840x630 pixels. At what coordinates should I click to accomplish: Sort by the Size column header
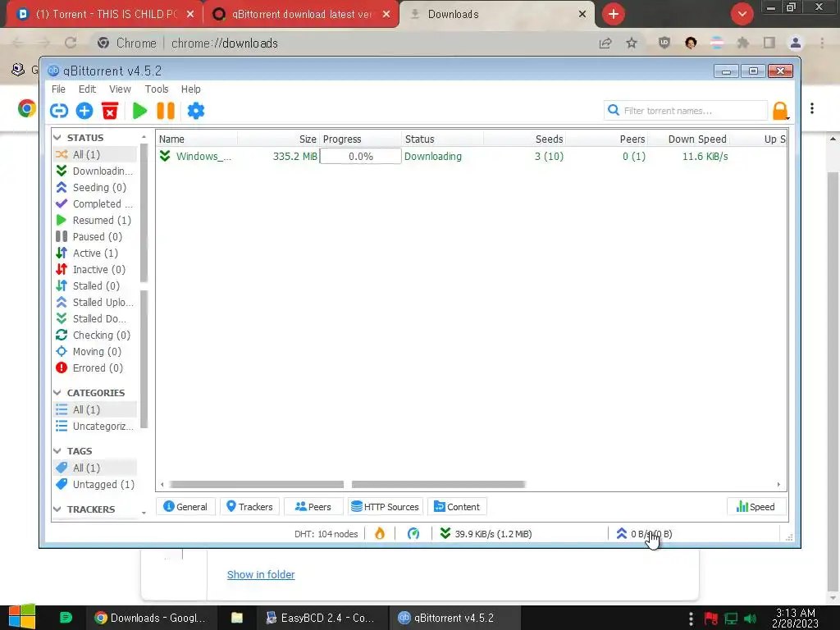(x=279, y=139)
